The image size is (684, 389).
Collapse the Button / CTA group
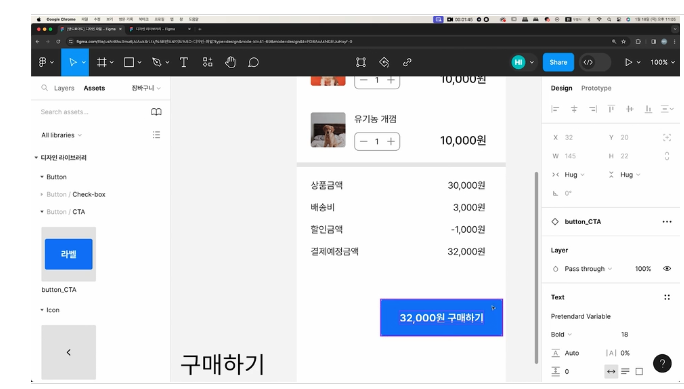click(42, 212)
